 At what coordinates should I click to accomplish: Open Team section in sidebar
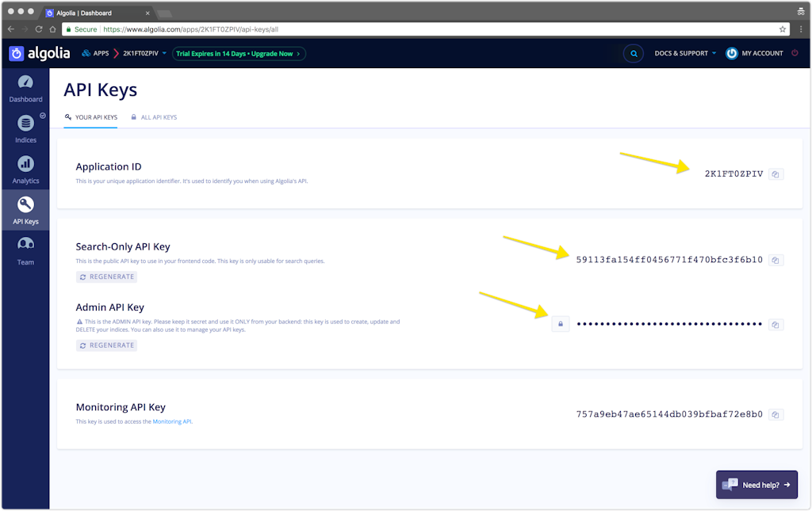[25, 250]
